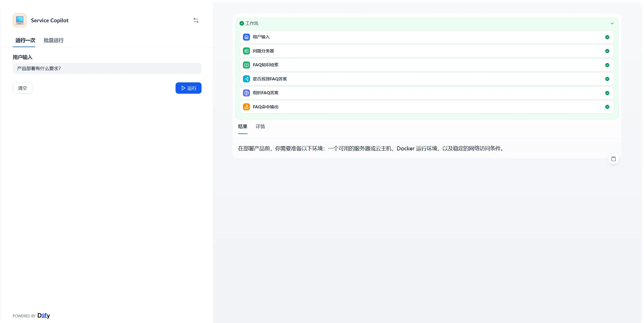This screenshot has height=323, width=644.
Task: Collapse the 工作流 panel with the chevron
Action: (612, 23)
